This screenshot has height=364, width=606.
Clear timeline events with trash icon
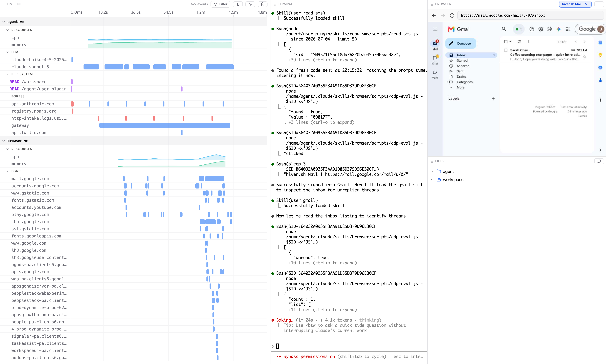pyautogui.click(x=262, y=4)
